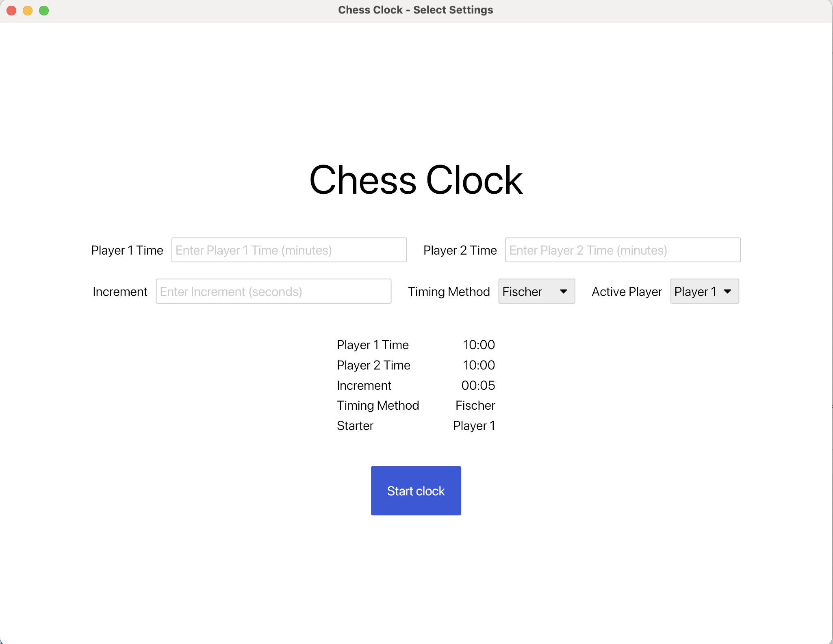The height and width of the screenshot is (644, 833).
Task: Click the window title bar text
Action: 415,10
